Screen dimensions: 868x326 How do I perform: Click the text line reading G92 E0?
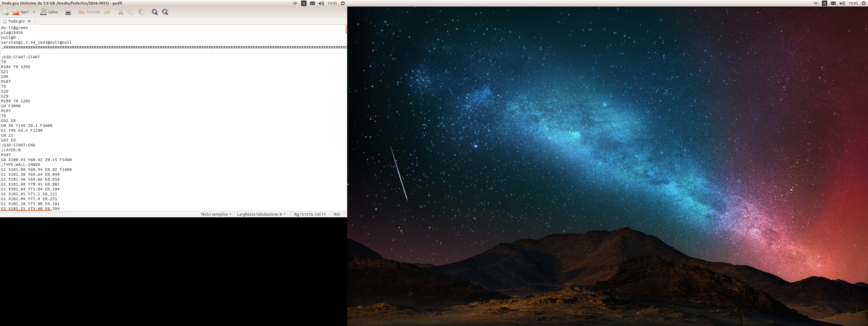[8, 120]
